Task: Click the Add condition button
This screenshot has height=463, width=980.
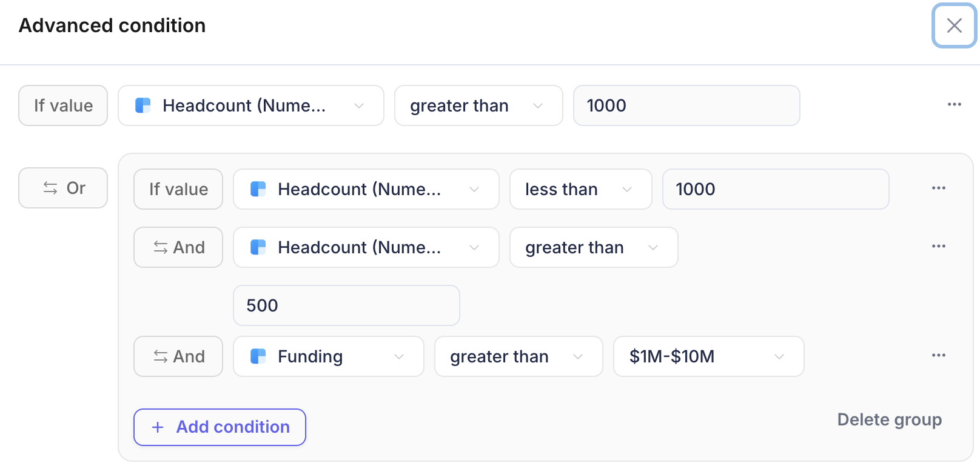Action: click(220, 427)
